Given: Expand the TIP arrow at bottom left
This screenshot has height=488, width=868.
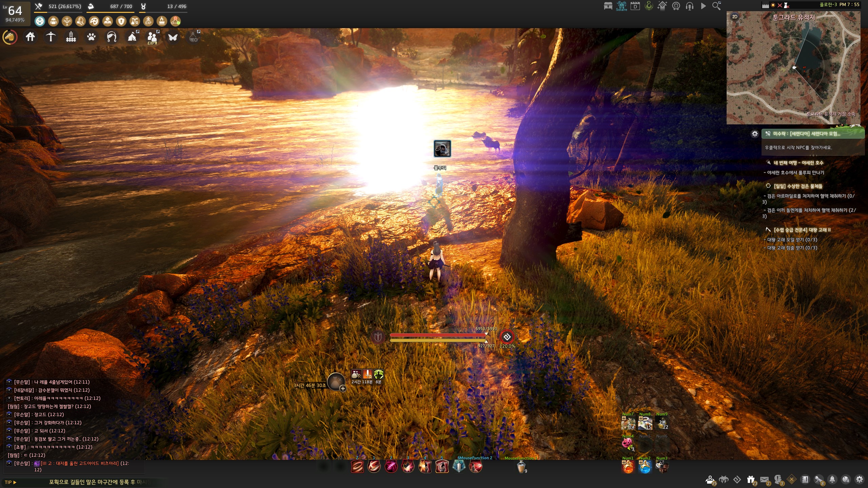Looking at the screenshot, I should tap(15, 482).
